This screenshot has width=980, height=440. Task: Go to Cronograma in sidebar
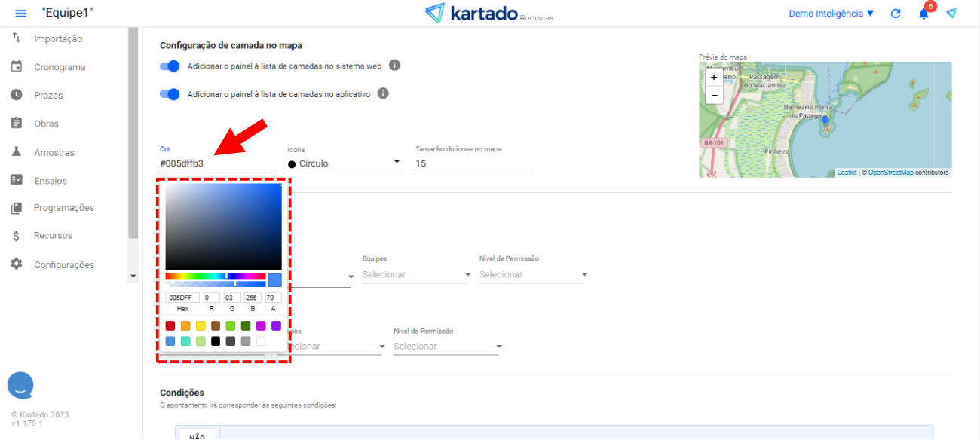click(60, 67)
